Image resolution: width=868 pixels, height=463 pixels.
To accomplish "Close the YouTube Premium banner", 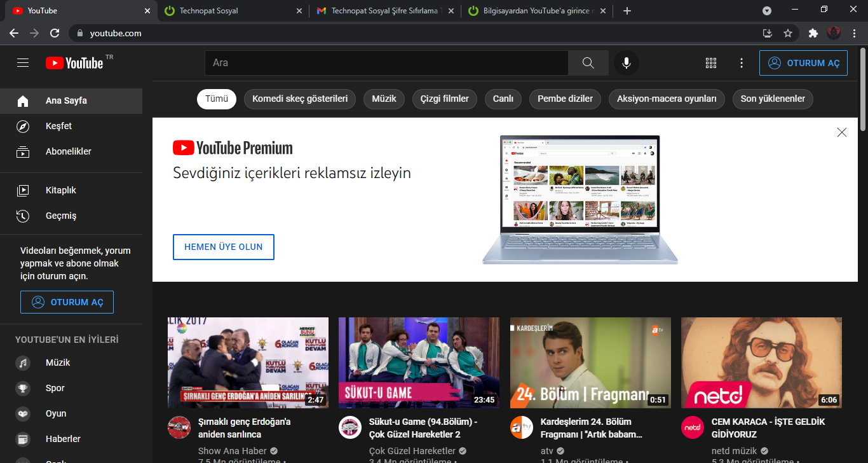I will (842, 132).
